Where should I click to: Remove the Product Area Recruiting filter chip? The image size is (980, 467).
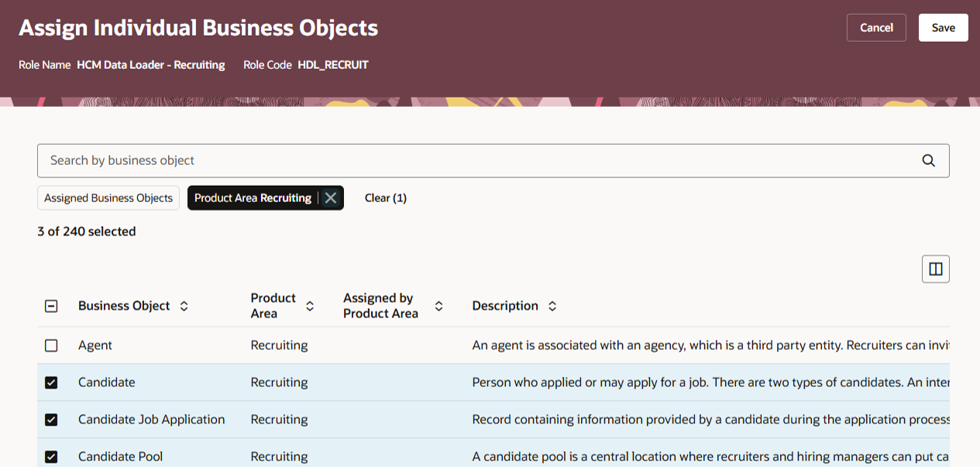[331, 198]
